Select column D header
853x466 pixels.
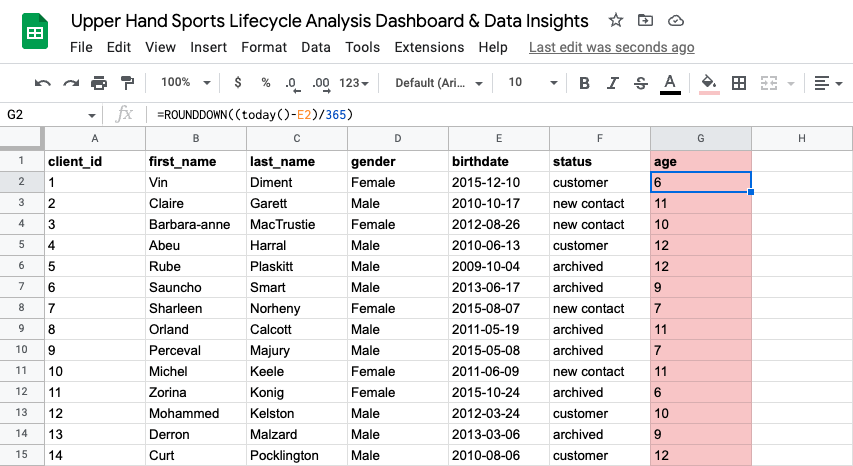[398, 139]
